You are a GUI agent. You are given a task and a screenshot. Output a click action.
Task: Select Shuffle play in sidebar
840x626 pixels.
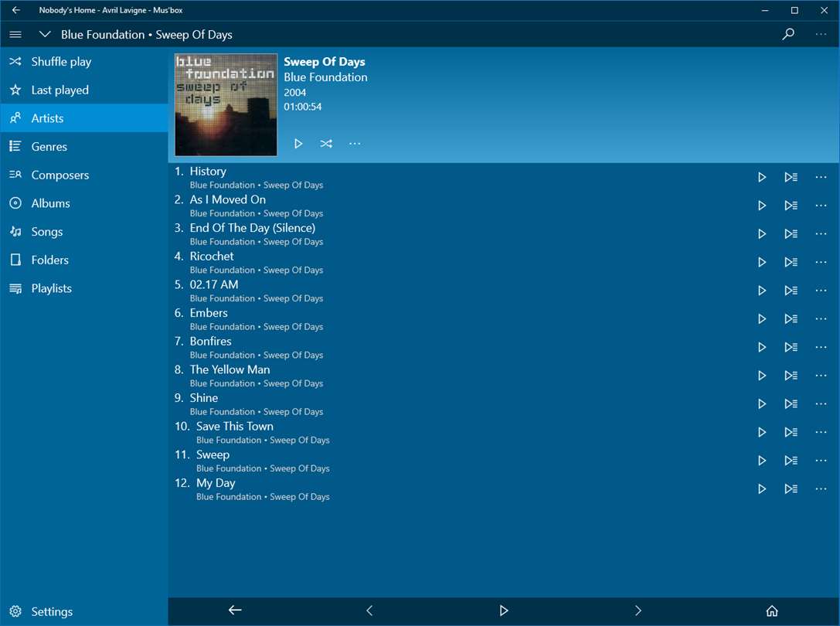(84, 62)
